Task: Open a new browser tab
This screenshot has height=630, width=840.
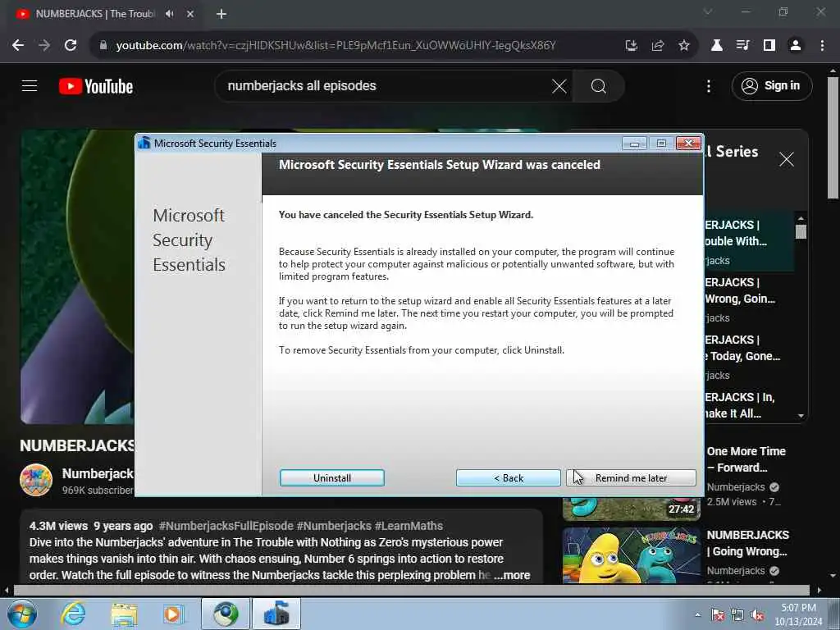Action: pos(221,14)
